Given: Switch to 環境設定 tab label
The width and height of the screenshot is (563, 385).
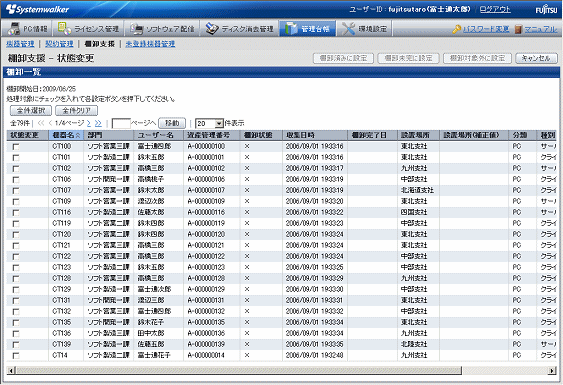Looking at the screenshot, I should (x=373, y=29).
